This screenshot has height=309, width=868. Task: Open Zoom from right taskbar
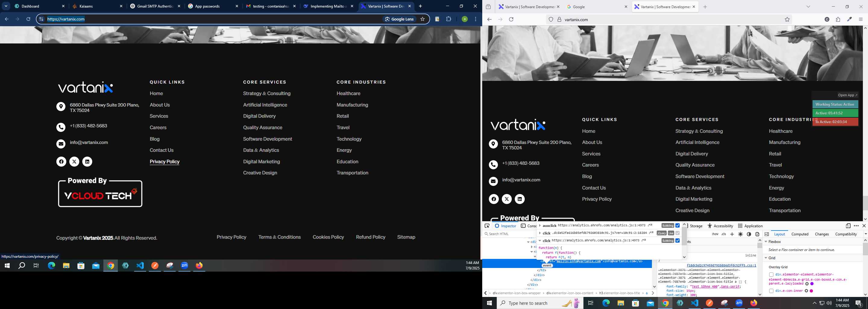tap(739, 303)
